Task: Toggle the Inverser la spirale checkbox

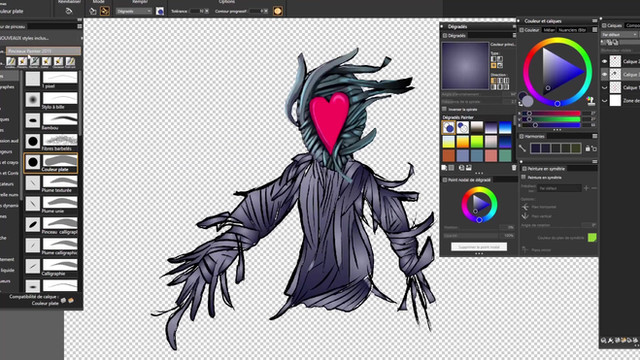Action: click(444, 109)
